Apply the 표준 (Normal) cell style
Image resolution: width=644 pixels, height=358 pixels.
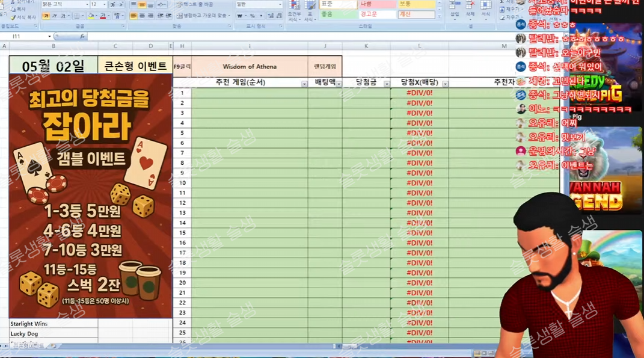coord(338,4)
